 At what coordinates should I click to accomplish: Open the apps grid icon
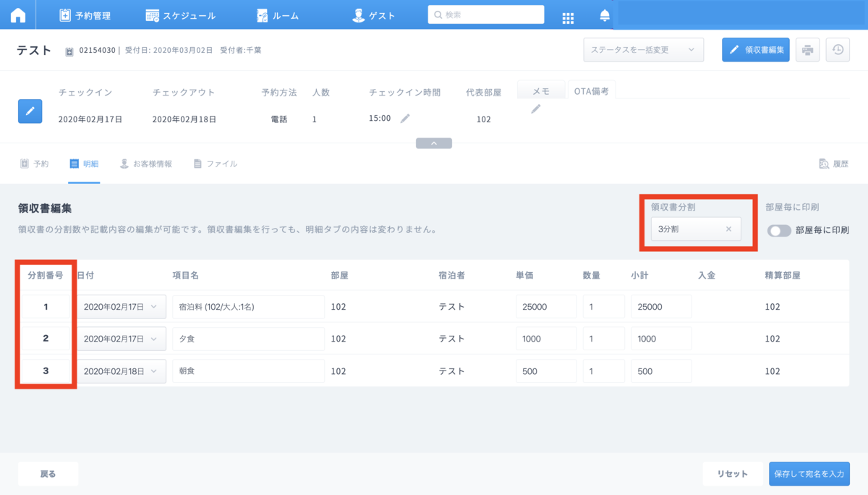(x=568, y=17)
